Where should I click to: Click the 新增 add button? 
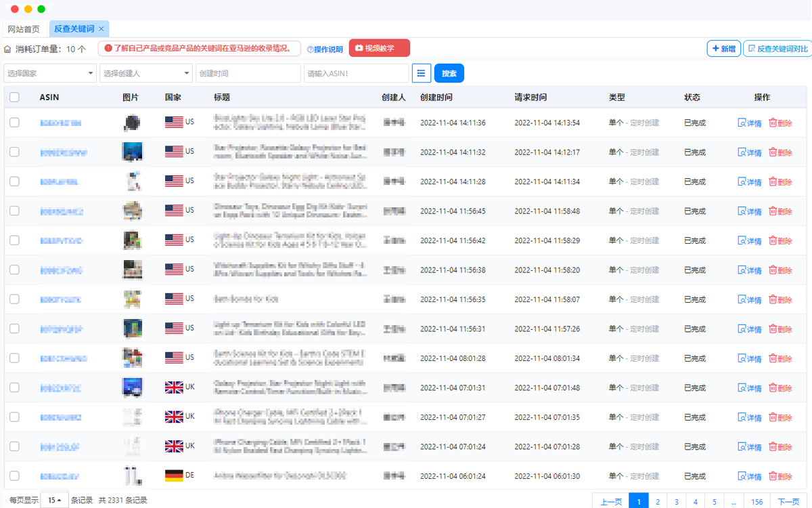(723, 49)
